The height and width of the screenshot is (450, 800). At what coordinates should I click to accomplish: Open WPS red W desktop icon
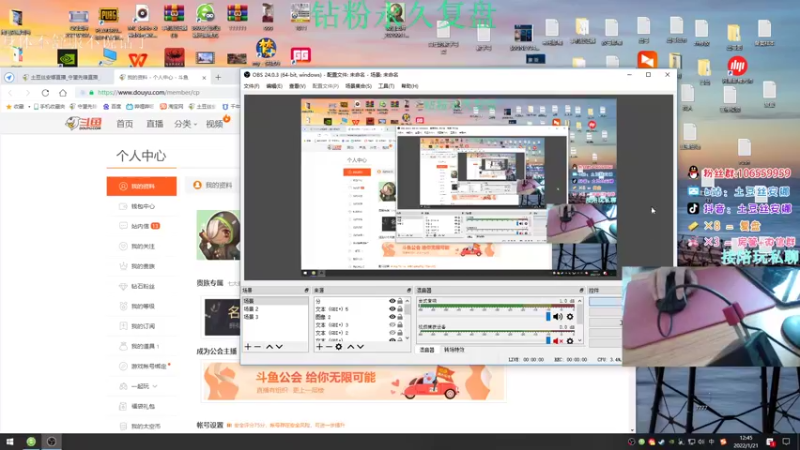[138, 59]
